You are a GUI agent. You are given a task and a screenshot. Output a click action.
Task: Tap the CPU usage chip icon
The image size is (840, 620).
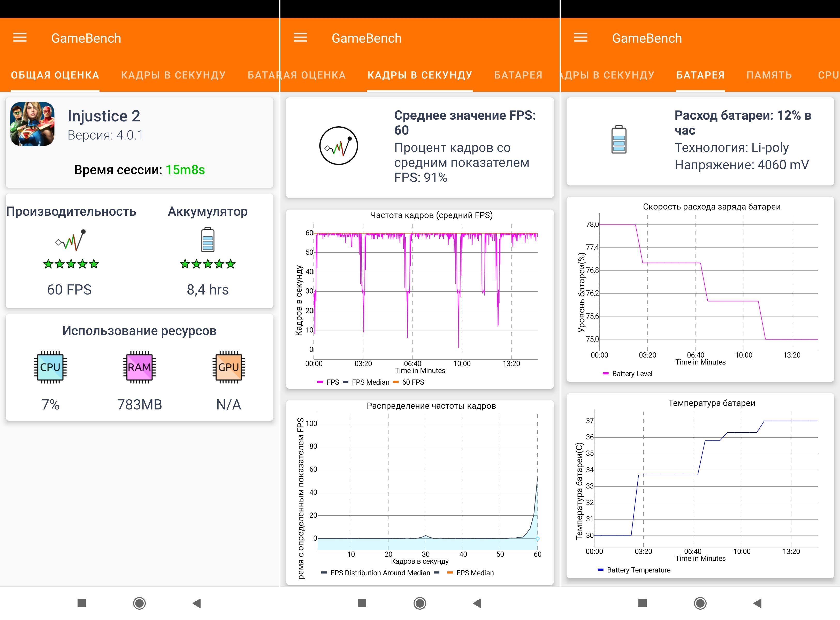(x=50, y=367)
